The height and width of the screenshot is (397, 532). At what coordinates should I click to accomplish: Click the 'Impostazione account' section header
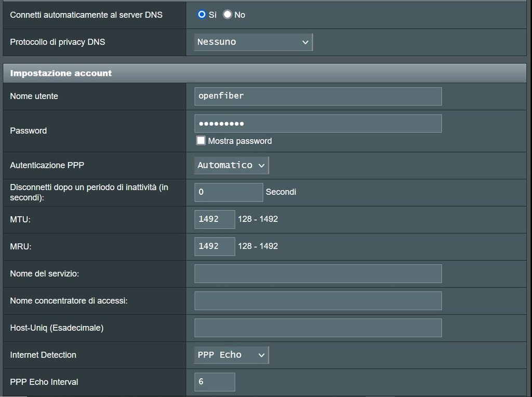[x=61, y=73]
